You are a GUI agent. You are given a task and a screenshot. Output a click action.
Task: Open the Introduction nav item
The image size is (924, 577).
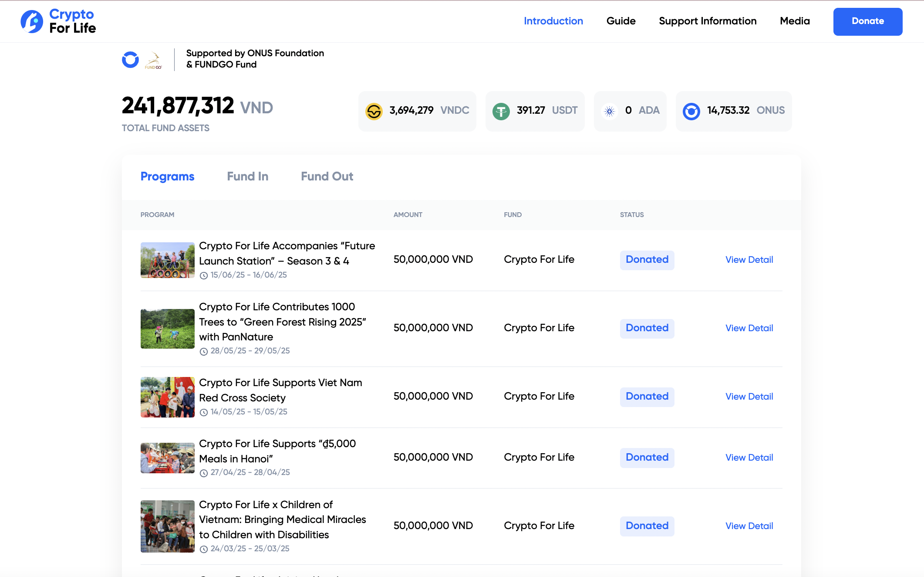pos(553,21)
